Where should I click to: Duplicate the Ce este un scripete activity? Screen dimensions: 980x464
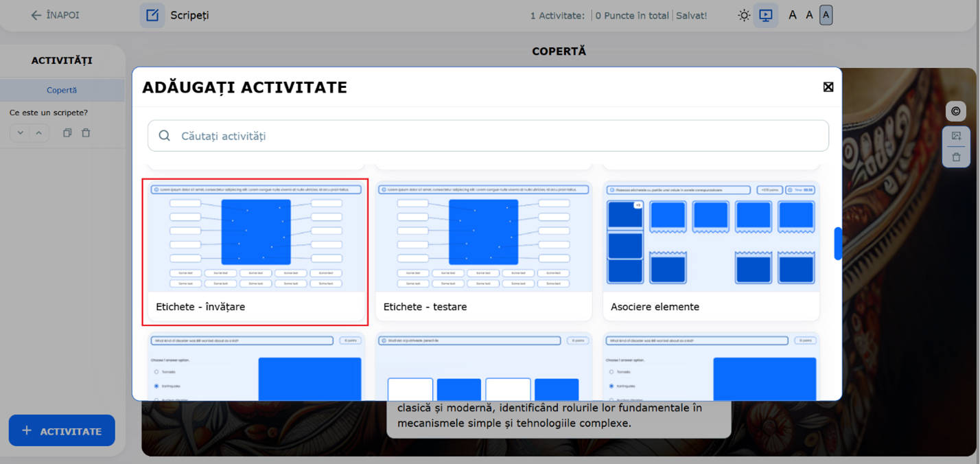click(67, 133)
